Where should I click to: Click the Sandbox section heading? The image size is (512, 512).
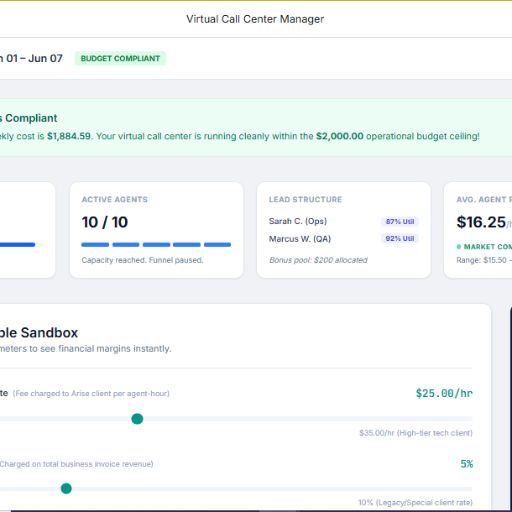click(x=39, y=333)
